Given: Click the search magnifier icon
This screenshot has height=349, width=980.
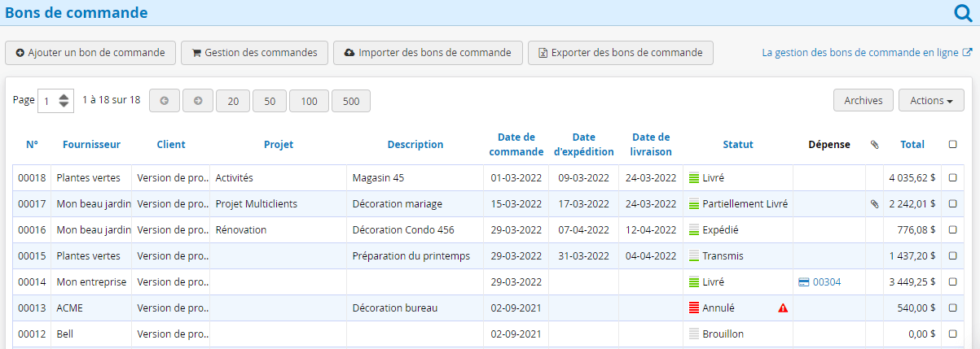Looking at the screenshot, I should 963,12.
